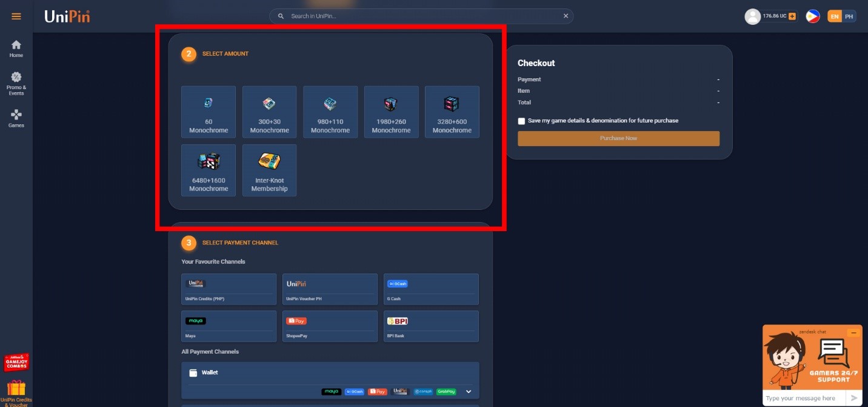Select the 60 Monochrome package
The width and height of the screenshot is (868, 407).
click(x=209, y=112)
